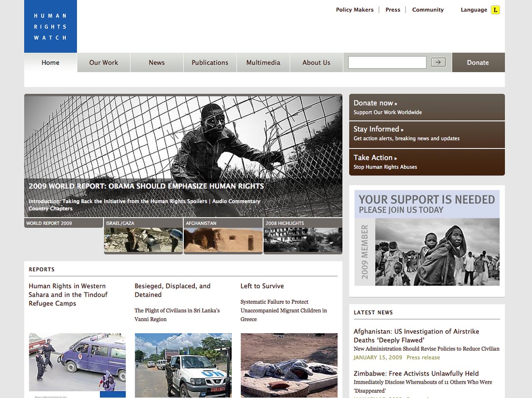Open the Afghanistan airstrike investigation article

(416, 336)
